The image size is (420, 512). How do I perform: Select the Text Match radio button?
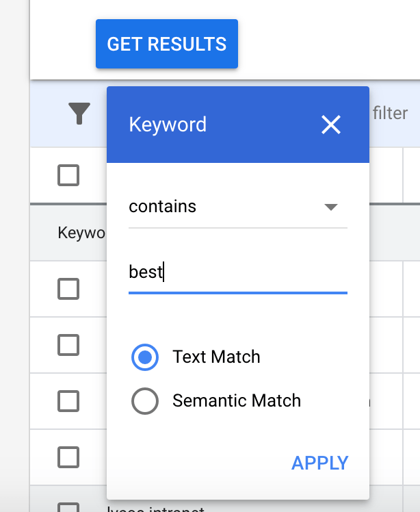point(145,357)
